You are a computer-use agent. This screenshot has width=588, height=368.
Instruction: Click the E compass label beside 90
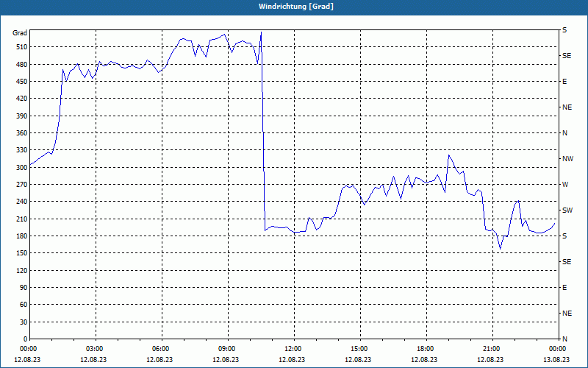[x=564, y=288]
